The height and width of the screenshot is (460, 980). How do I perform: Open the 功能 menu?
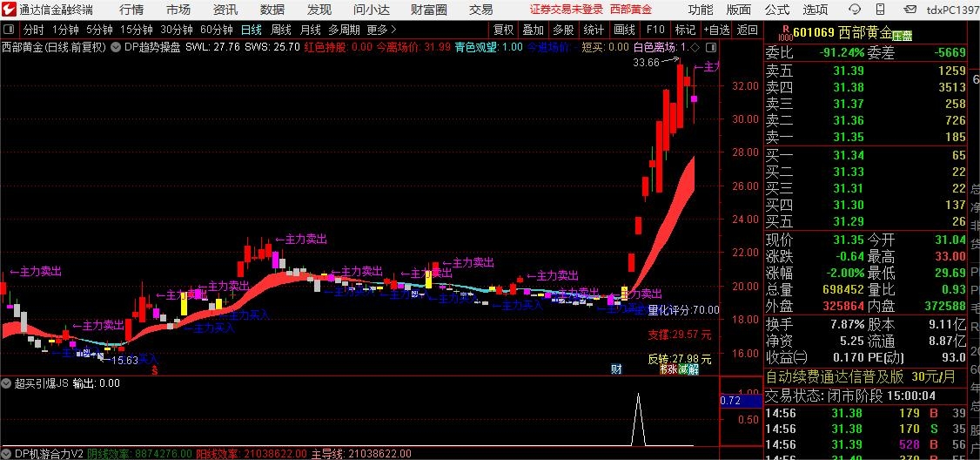coord(700,10)
